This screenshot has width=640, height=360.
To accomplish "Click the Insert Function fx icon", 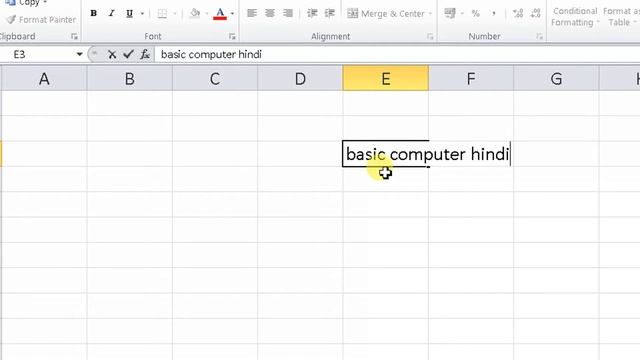I will pyautogui.click(x=145, y=54).
